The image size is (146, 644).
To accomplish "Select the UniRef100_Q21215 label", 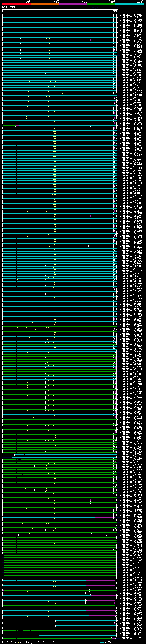I will point(131,294).
